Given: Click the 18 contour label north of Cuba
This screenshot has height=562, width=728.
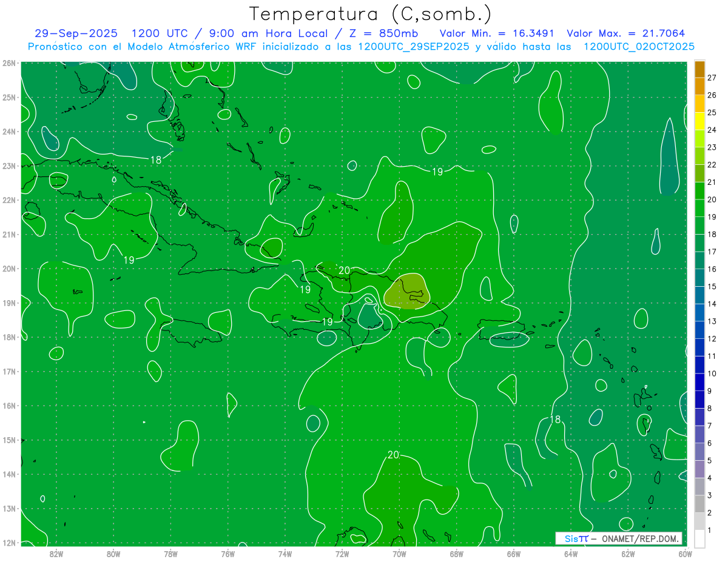Looking at the screenshot, I should coord(156,160).
